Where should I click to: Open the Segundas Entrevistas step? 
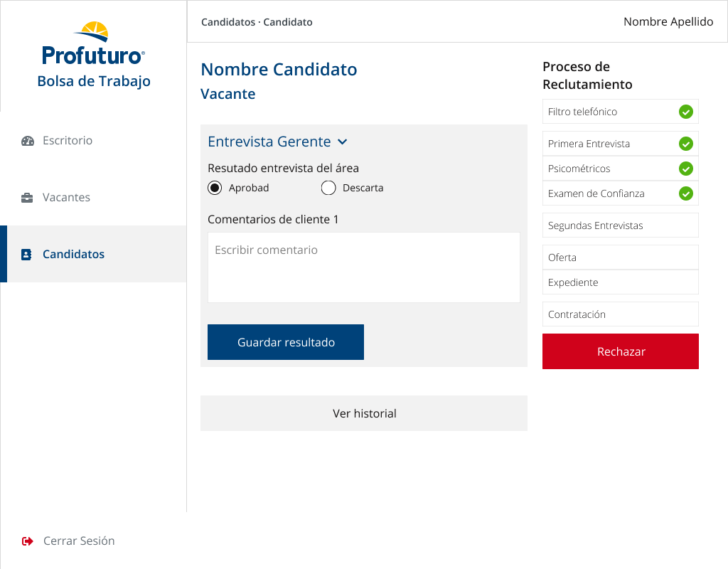click(x=620, y=225)
